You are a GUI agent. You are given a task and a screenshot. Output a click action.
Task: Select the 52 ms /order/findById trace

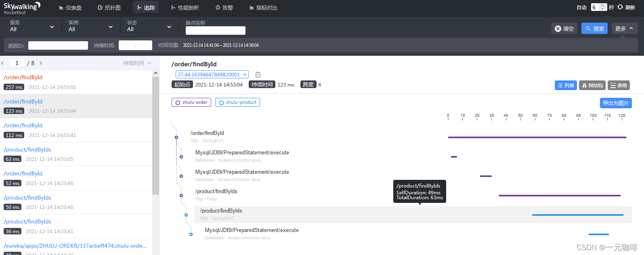pyautogui.click(x=76, y=178)
